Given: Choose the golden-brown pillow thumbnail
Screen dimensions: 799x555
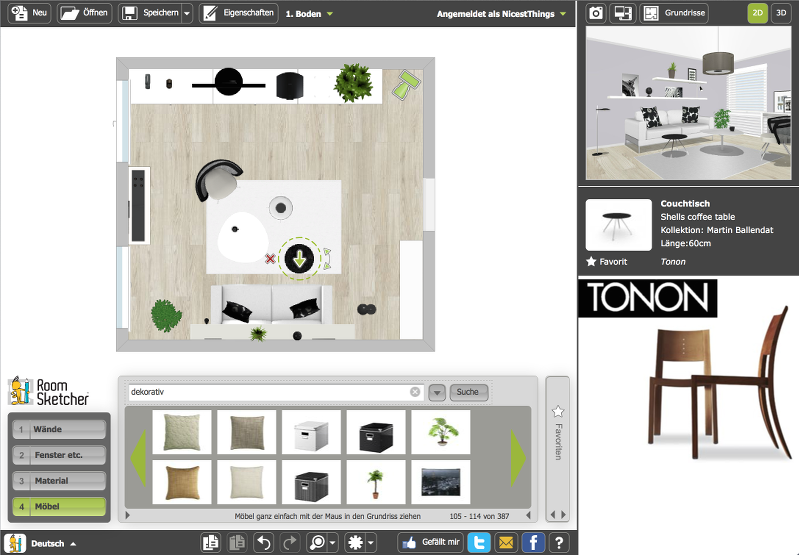Looking at the screenshot, I should (x=182, y=482).
